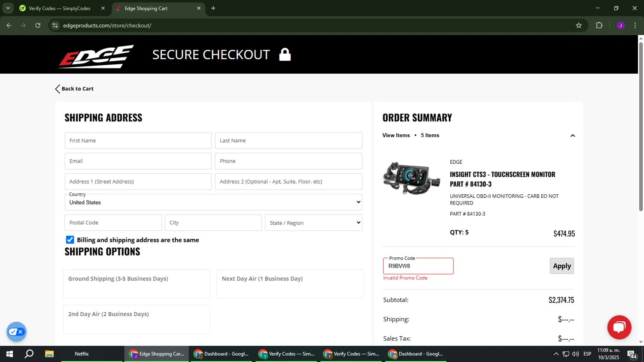644x362 pixels.
Task: Bookmark this page with the star icon
Action: coord(579,25)
